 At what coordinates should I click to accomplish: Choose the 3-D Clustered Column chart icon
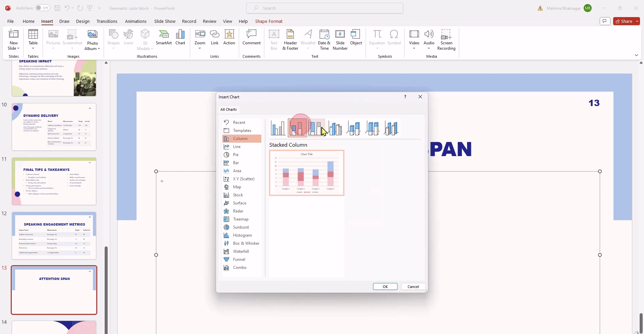pyautogui.click(x=335, y=128)
